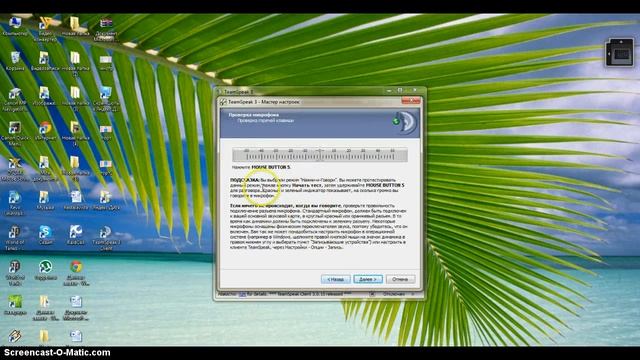Open the Скриншоты в Яндекс.Диске shortcut
The height and width of the screenshot is (360, 640).
pyautogui.click(x=106, y=99)
